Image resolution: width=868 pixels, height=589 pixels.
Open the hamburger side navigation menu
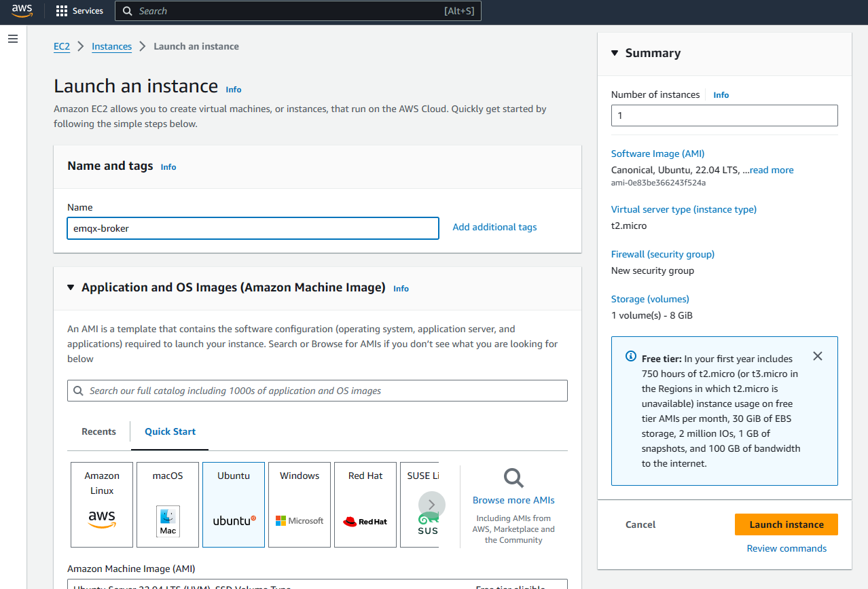point(13,39)
